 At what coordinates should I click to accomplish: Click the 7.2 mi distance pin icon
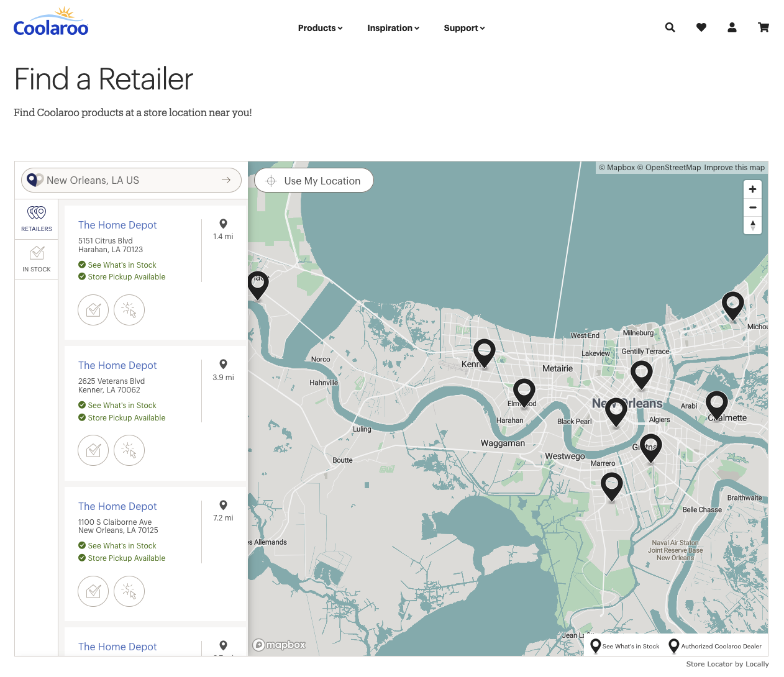point(223,505)
